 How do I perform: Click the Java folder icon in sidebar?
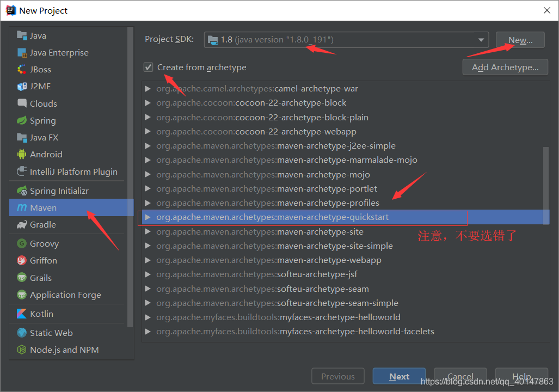coord(22,36)
